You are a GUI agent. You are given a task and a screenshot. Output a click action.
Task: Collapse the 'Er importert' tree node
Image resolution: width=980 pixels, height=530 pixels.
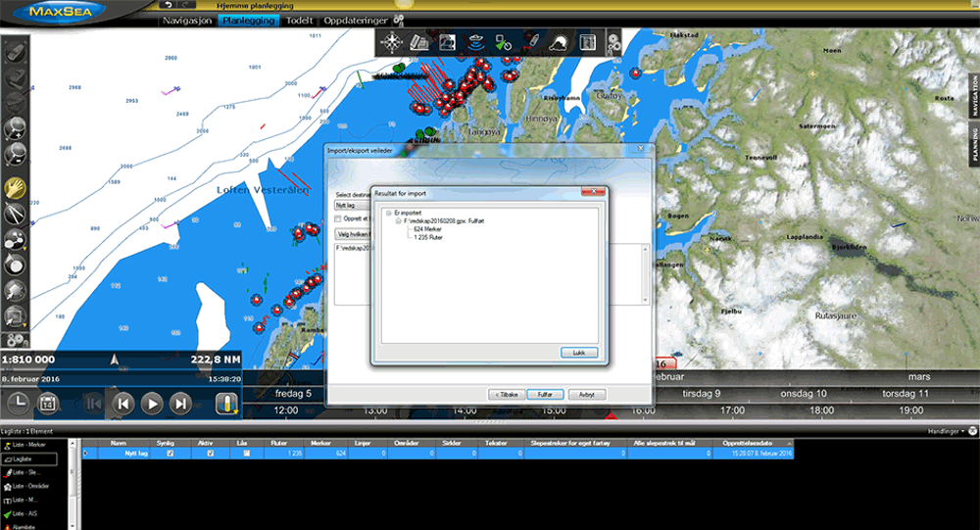pos(389,213)
